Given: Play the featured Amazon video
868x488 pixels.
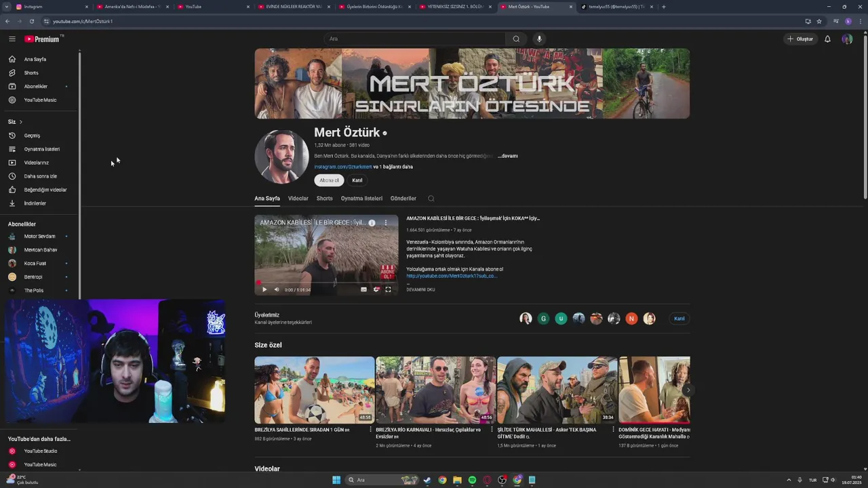Looking at the screenshot, I should (x=264, y=289).
